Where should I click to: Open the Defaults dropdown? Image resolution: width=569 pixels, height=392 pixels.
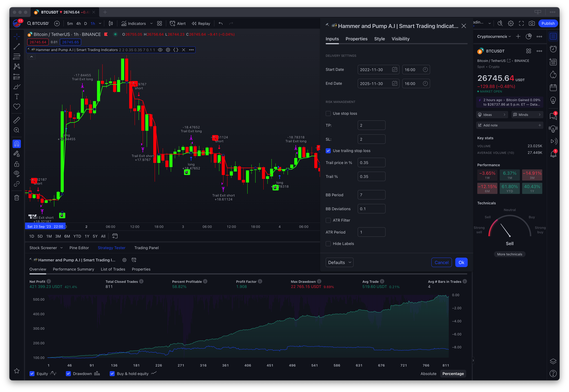(x=339, y=262)
